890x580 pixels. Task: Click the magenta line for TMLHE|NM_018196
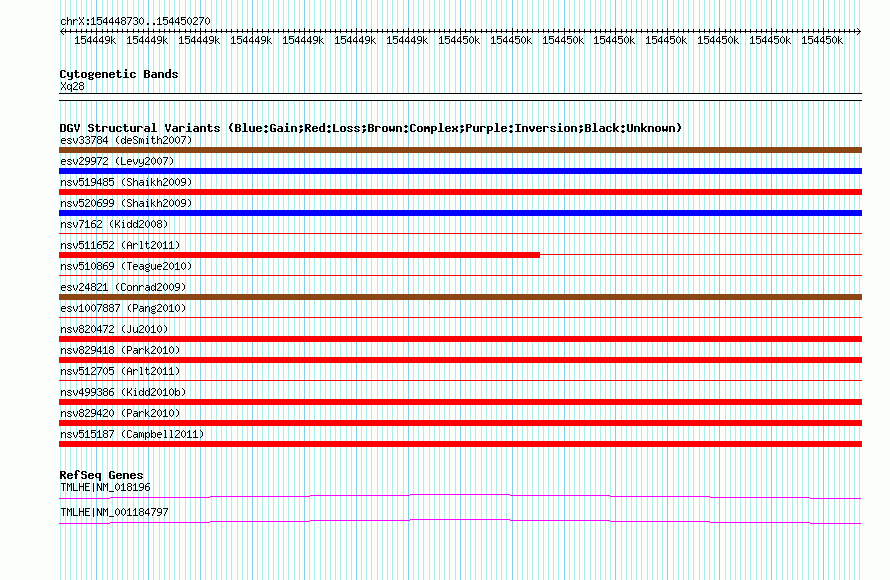(460, 497)
